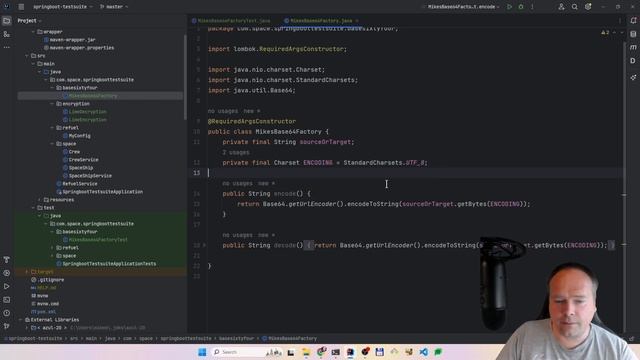This screenshot has height=360, width=640.
Task: Open CrewService class in tree
Action: [x=83, y=160]
